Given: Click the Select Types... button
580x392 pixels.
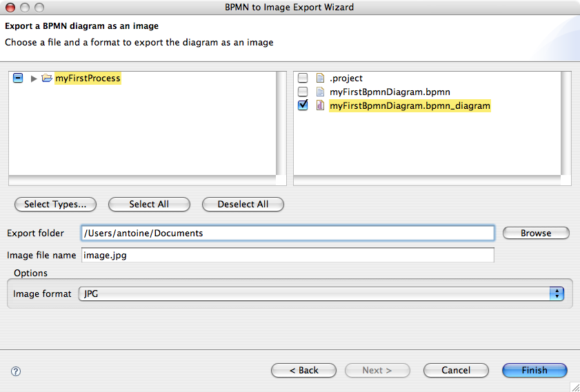Looking at the screenshot, I should [55, 205].
